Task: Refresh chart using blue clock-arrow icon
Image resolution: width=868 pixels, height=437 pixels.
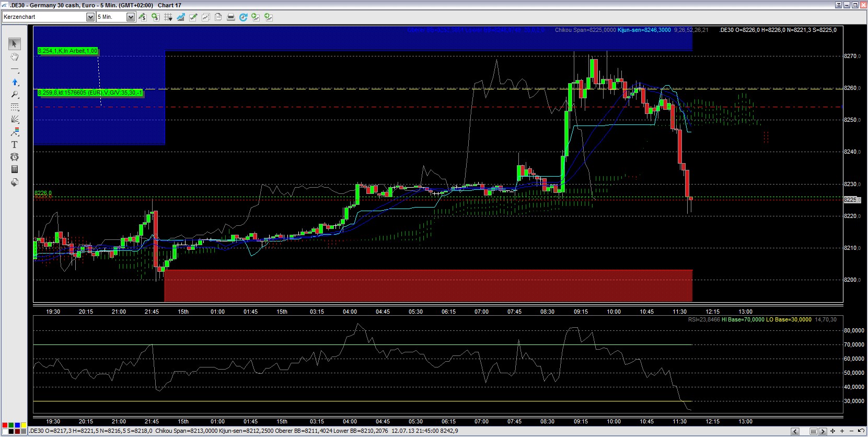Action: 244,17
